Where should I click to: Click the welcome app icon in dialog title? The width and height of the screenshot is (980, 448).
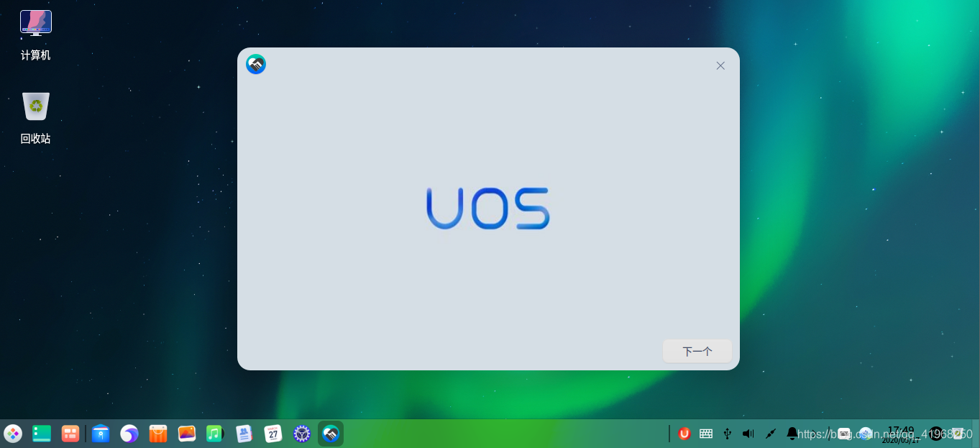coord(256,64)
